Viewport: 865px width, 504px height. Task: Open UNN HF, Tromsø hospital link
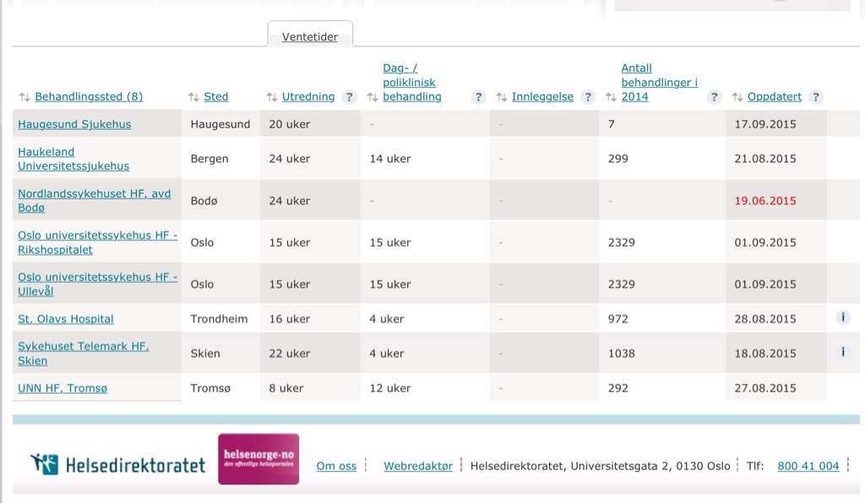pos(63,388)
